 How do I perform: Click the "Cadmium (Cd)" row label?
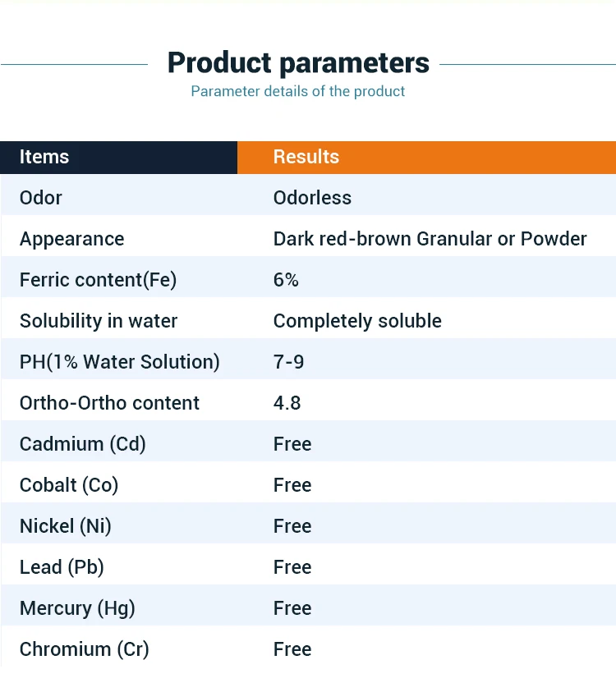pos(82,444)
